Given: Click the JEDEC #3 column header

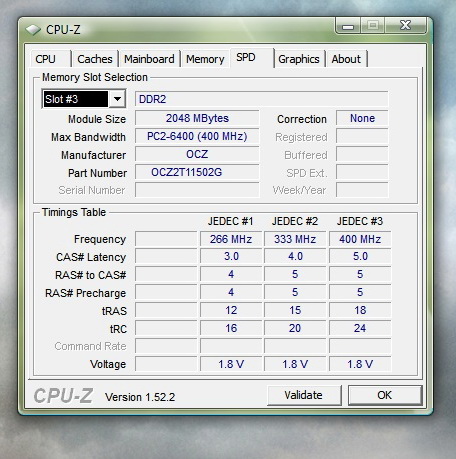Looking at the screenshot, I should pos(360,221).
